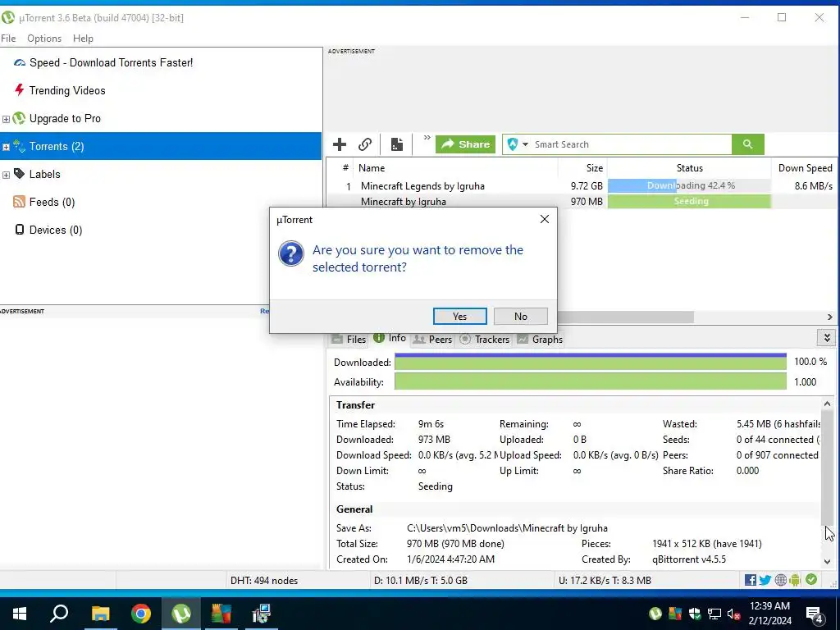
Task: Expand the toolbar overflow chevron
Action: [427, 138]
